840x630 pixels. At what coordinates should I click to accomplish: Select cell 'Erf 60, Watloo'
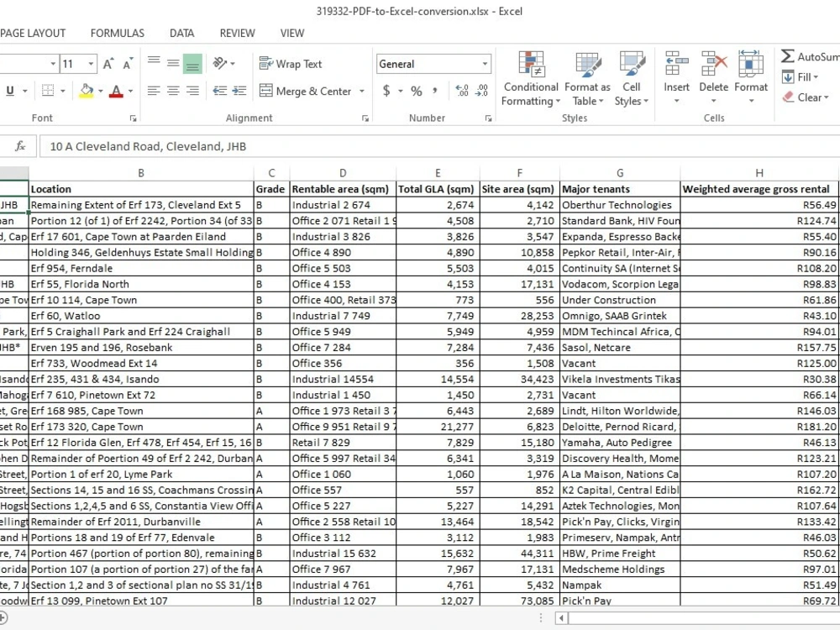click(x=141, y=316)
